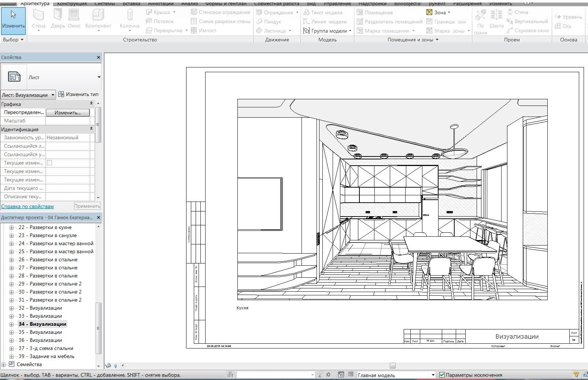This screenshot has height=380, width=588.
Task: Toggle the Параметры исключения checkbox
Action: (442, 375)
